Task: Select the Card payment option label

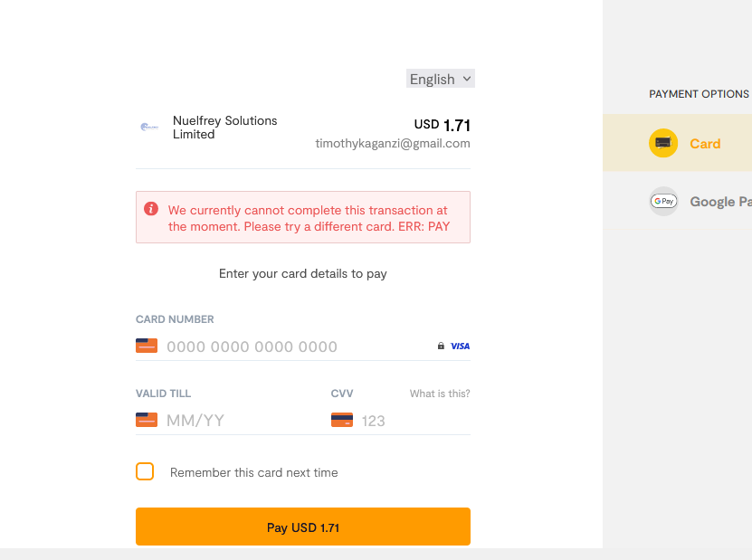Action: [x=705, y=144]
